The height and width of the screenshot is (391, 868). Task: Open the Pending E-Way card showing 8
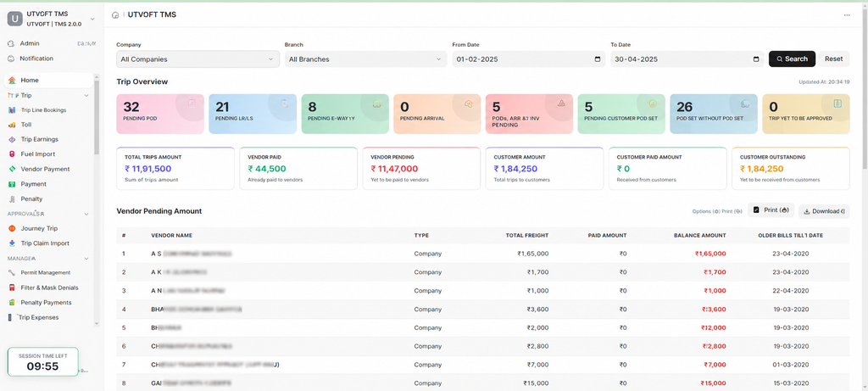[345, 114]
